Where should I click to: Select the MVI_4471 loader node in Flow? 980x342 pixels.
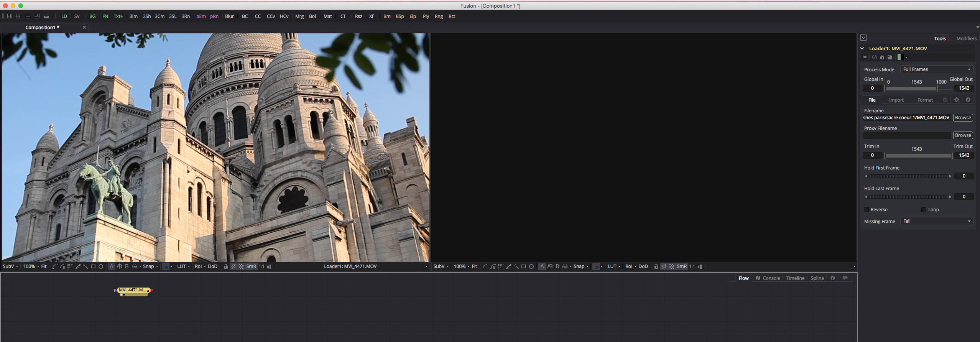pyautogui.click(x=132, y=290)
